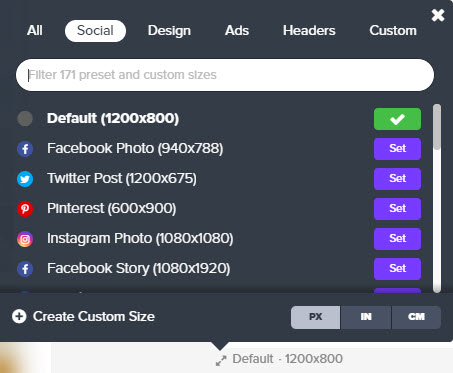Click the Twitter bird icon
The image size is (453, 373).
pos(25,179)
